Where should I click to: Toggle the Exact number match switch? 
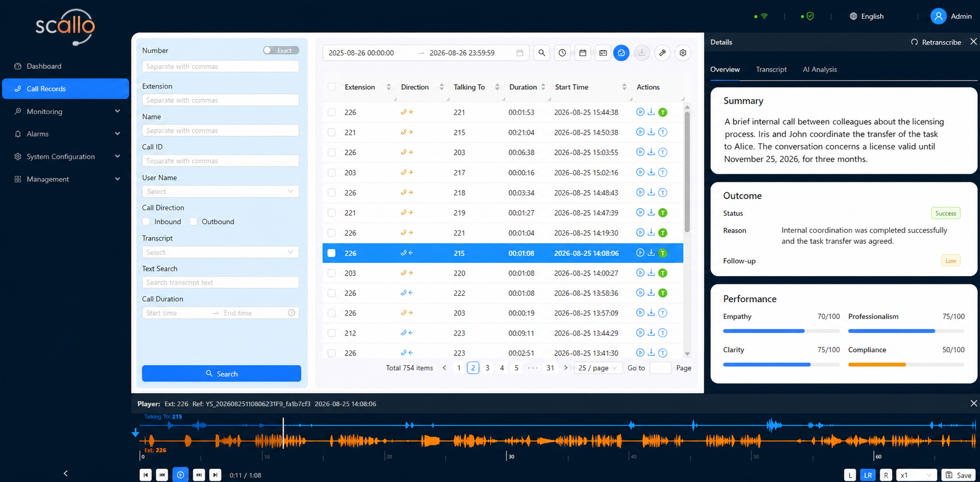(x=281, y=50)
